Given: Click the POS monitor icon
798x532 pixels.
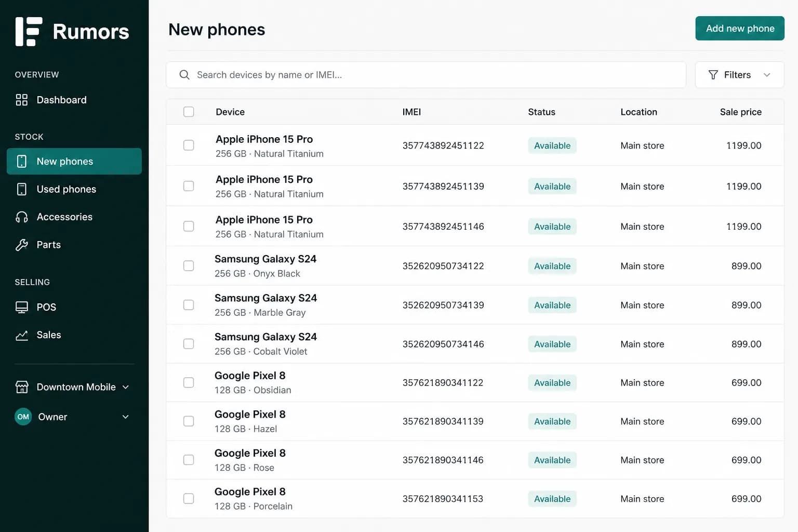Looking at the screenshot, I should click(22, 307).
